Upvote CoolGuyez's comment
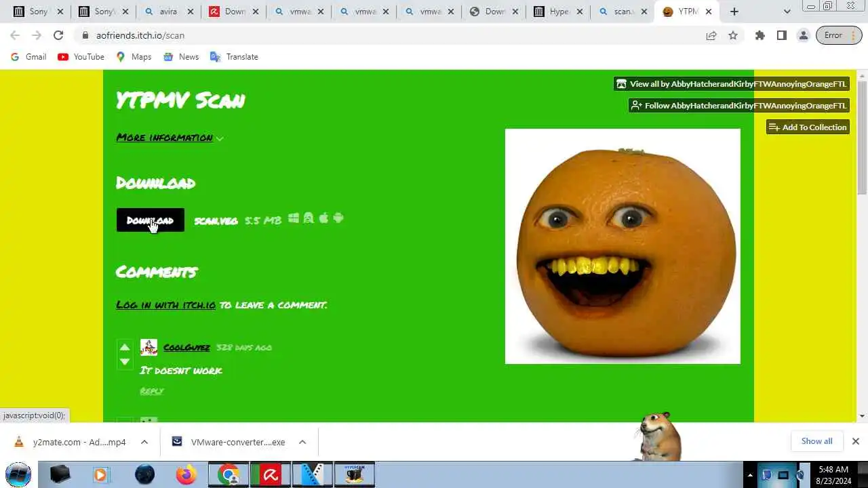This screenshot has width=868, height=488. pyautogui.click(x=125, y=347)
